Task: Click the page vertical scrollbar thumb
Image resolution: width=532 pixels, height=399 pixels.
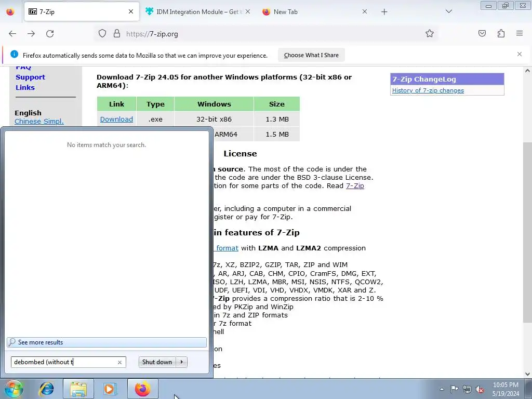Action: 527,232
